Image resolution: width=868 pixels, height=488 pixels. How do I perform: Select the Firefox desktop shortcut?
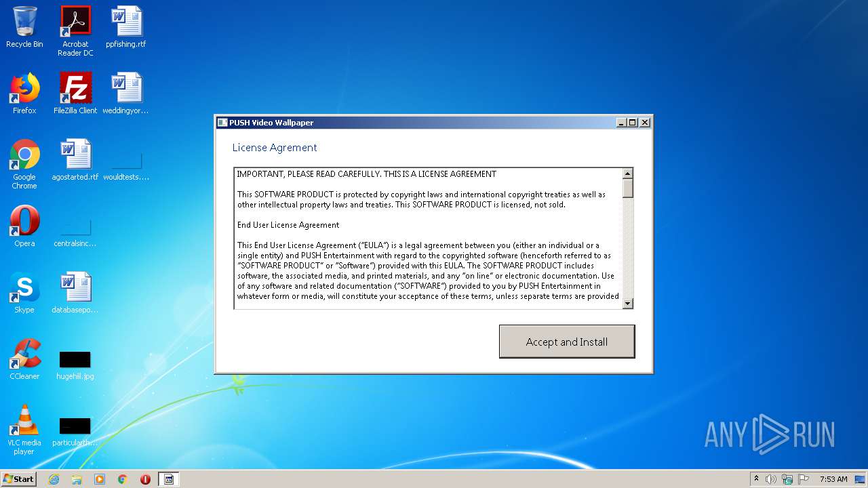(x=24, y=94)
